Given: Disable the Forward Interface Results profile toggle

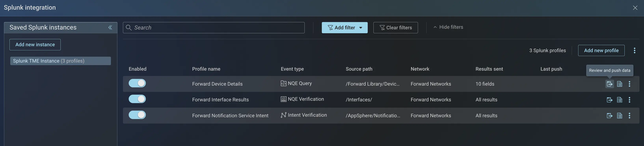Looking at the screenshot, I should click(x=137, y=99).
